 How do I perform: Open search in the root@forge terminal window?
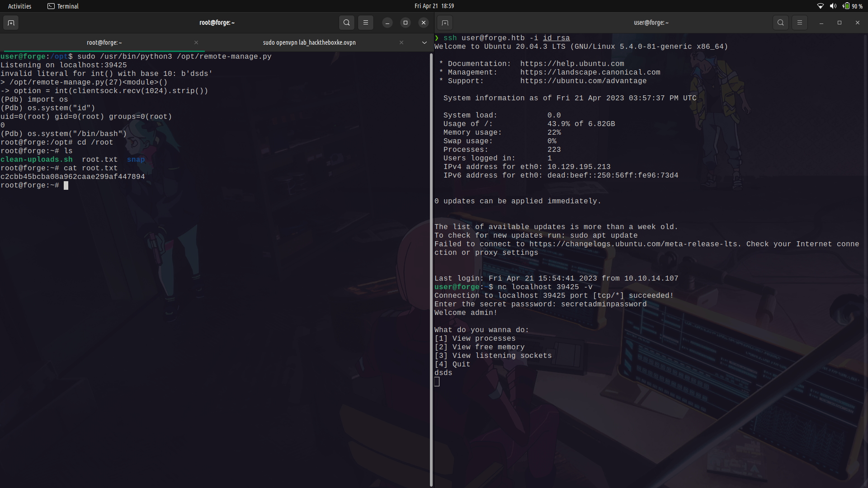pos(346,23)
